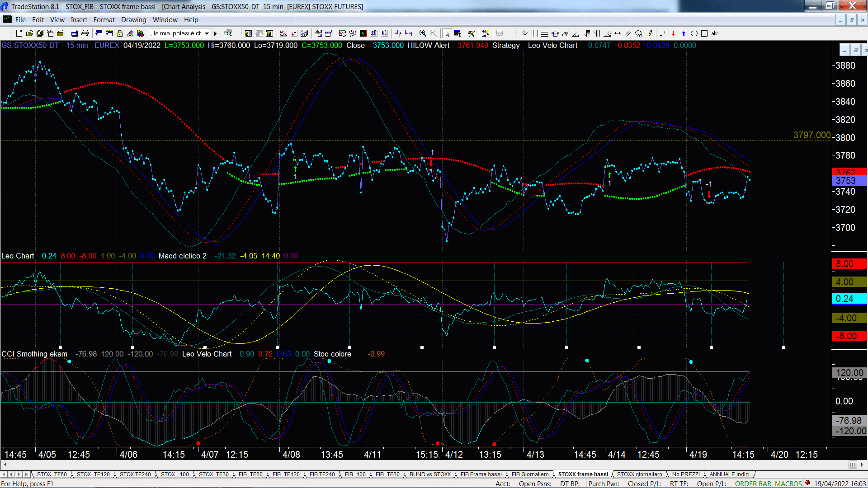Click the right arrow of chart scrollbar
The height and width of the screenshot is (488, 868).
[863, 465]
